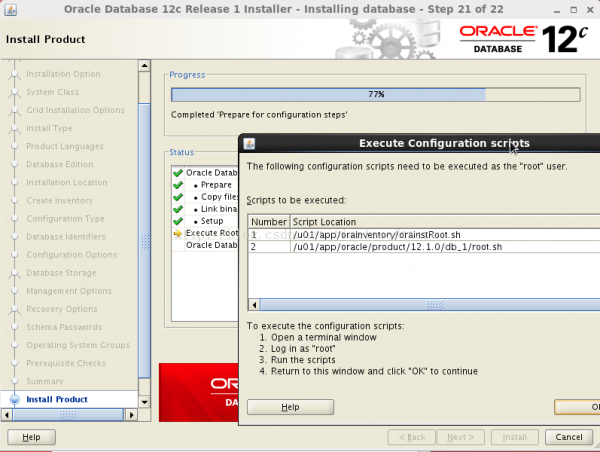Image resolution: width=600 pixels, height=452 pixels.
Task: Click sidebar scrollbar down arrow
Action: pyautogui.click(x=144, y=402)
